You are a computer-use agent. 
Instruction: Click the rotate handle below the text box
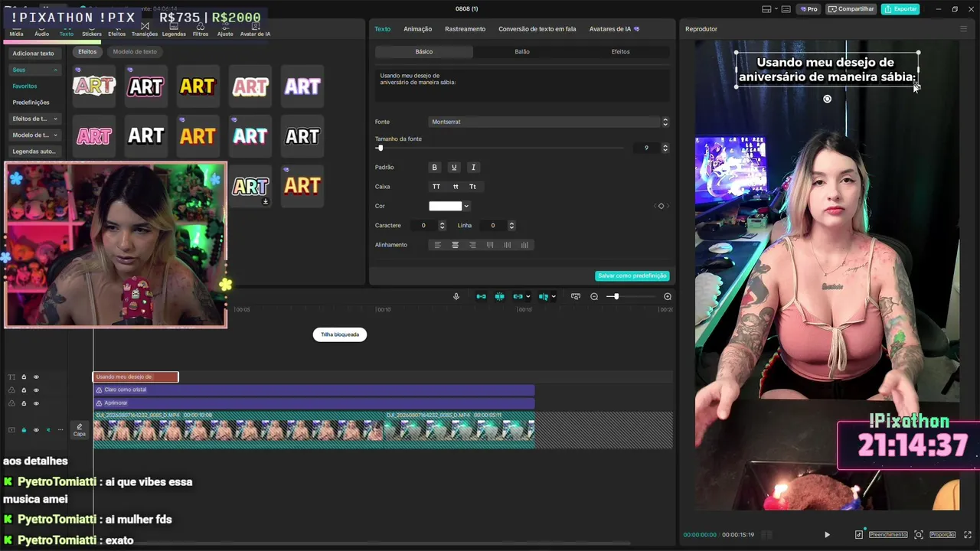(x=827, y=99)
